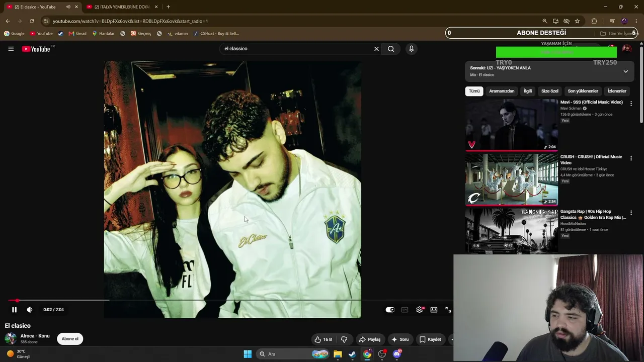Open options menu for Mavi - SSS video
644x362 pixels.
[631, 103]
